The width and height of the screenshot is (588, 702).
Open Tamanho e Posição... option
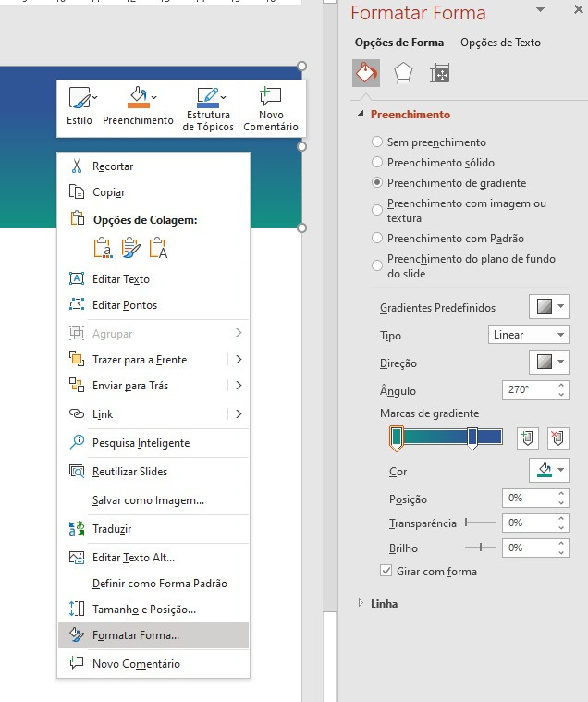pyautogui.click(x=153, y=610)
